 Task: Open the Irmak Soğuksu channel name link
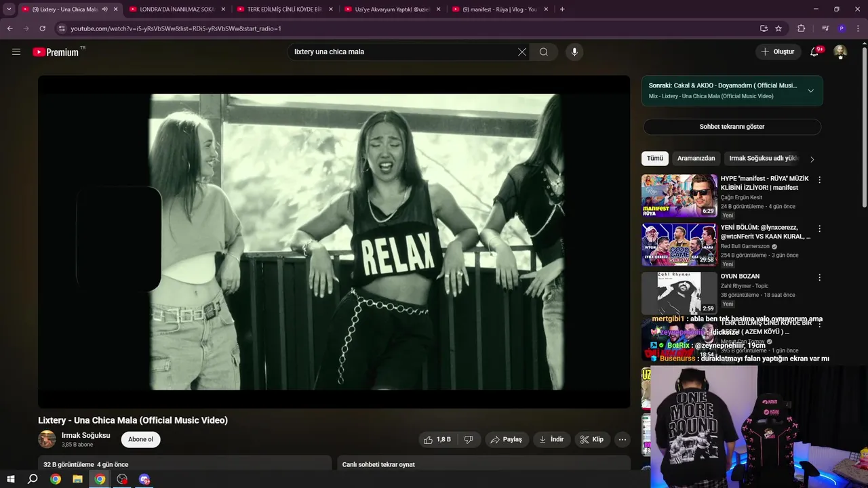[85, 435]
